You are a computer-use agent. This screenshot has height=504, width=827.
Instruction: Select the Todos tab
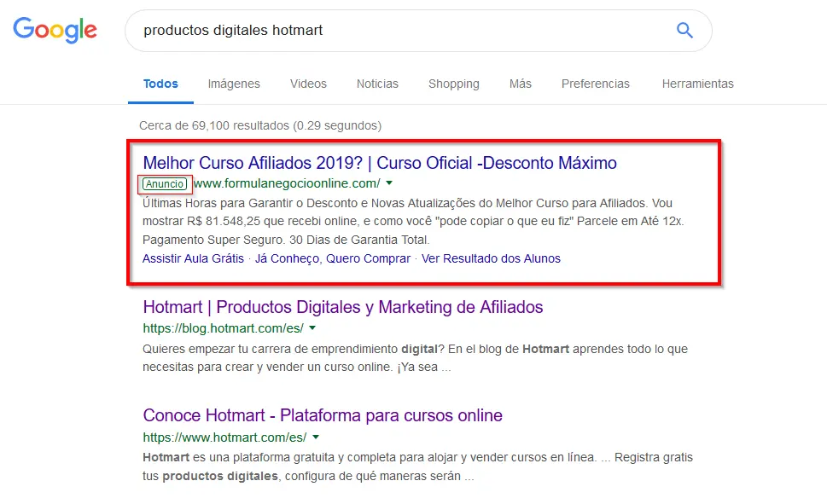point(160,84)
